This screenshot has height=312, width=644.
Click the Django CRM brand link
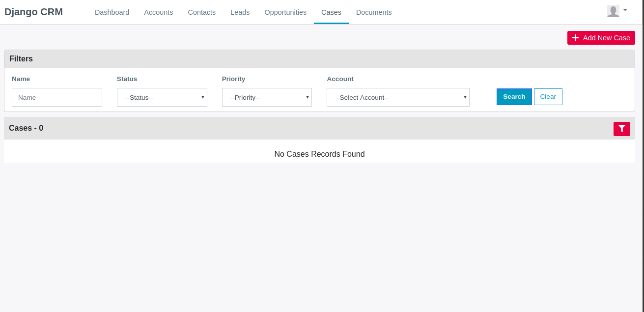click(x=33, y=12)
